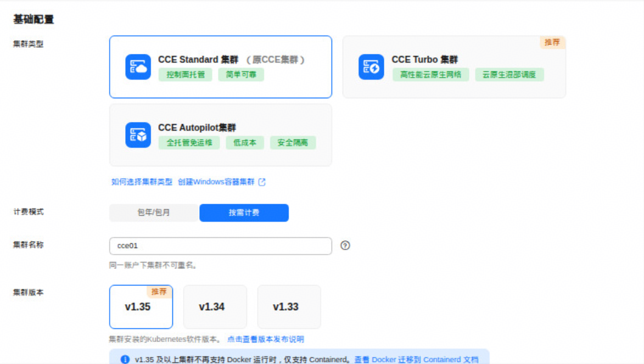Select cluster version v1.33
The width and height of the screenshot is (644, 364).
pos(289,307)
